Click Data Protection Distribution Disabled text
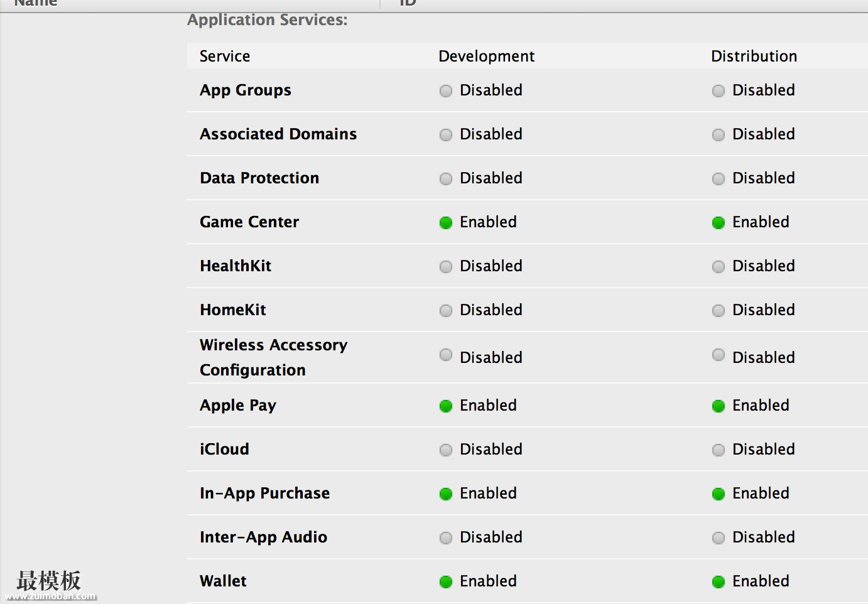The image size is (868, 604). 764,178
